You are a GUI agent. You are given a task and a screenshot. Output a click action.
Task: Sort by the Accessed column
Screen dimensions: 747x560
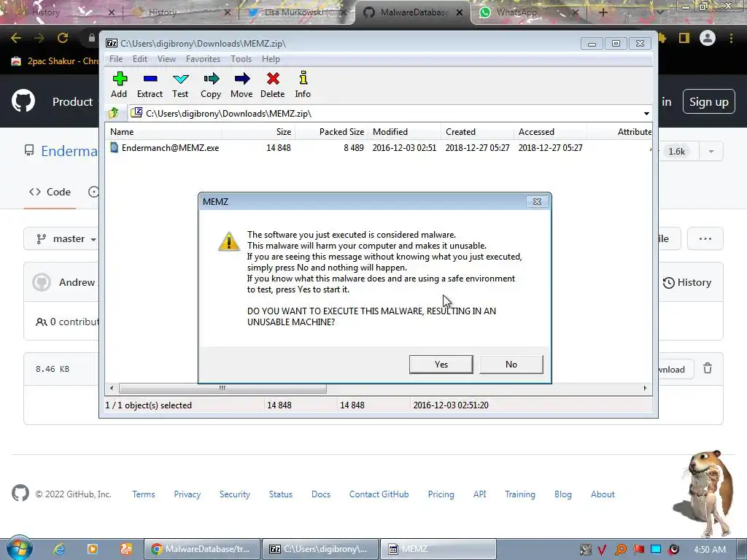pyautogui.click(x=551, y=132)
